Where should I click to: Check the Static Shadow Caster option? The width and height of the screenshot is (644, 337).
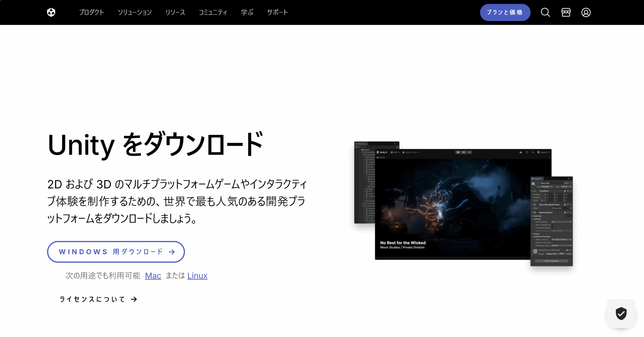point(552,225)
